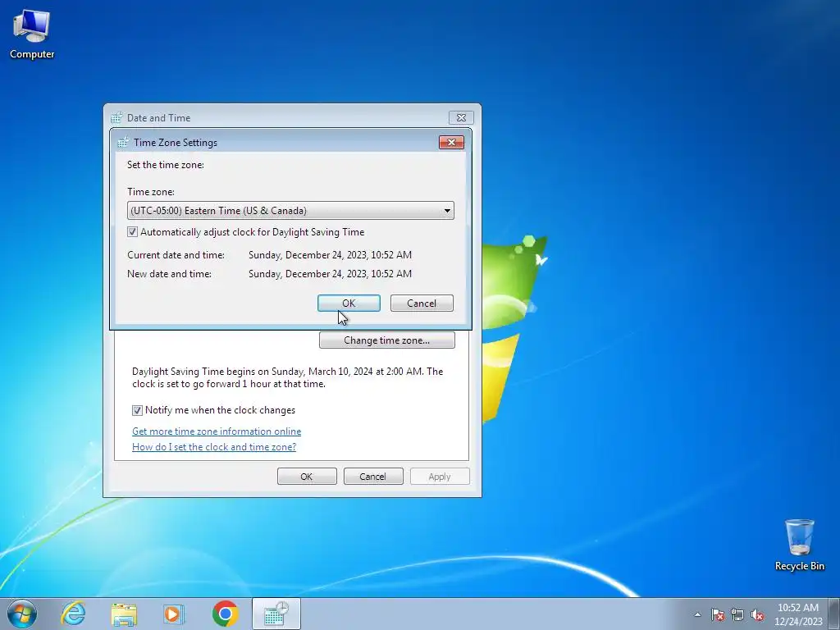Click the 'Set the time zone:' text

click(x=166, y=165)
